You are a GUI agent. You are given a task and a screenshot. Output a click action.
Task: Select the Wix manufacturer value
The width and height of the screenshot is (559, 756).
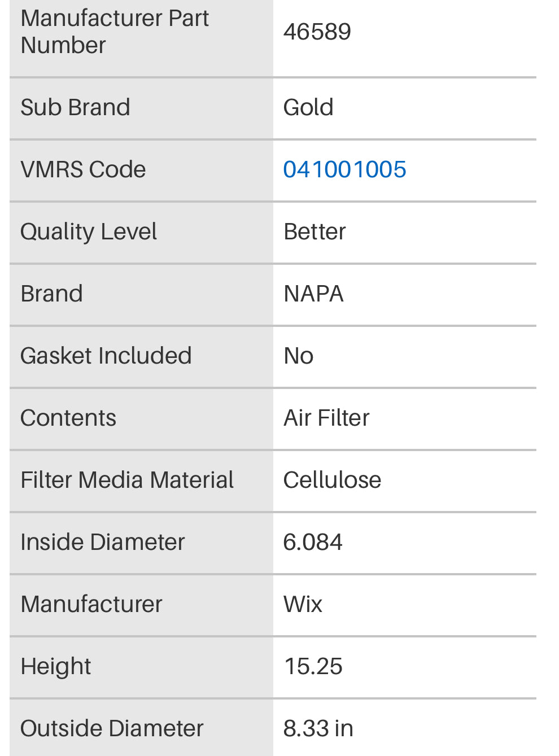[x=303, y=604]
